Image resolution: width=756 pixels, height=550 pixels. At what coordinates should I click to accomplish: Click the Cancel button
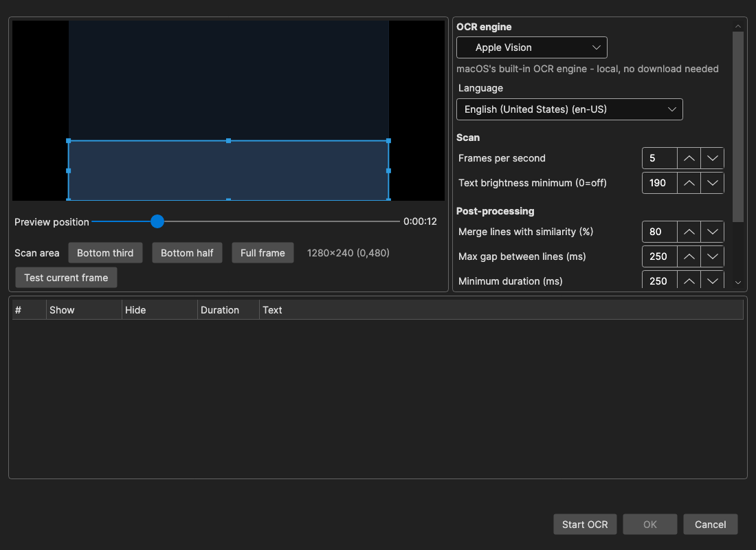point(710,525)
